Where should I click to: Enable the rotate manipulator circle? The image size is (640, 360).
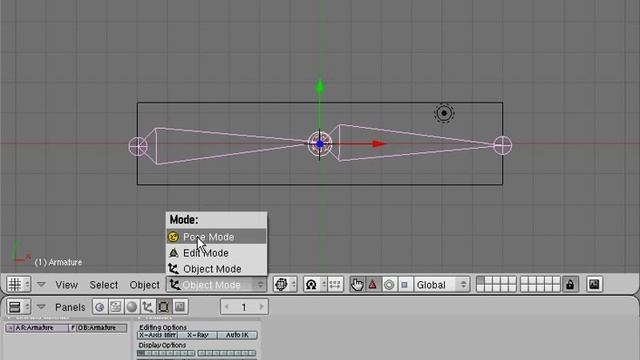coord(389,284)
